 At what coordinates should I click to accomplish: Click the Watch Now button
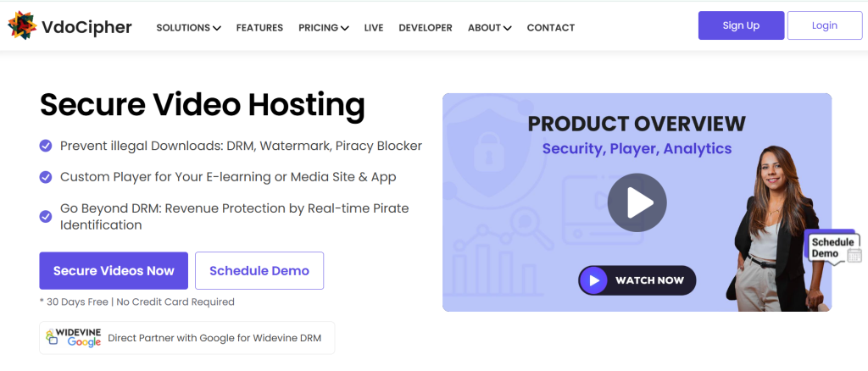[x=637, y=280]
